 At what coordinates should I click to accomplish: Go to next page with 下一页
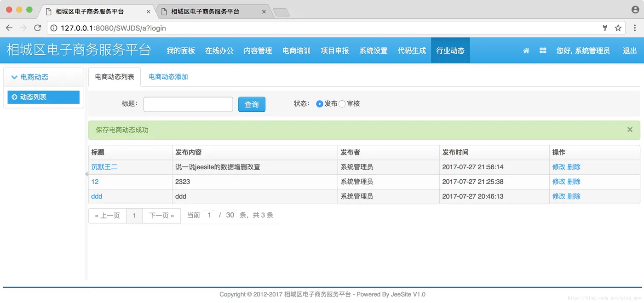(x=161, y=215)
